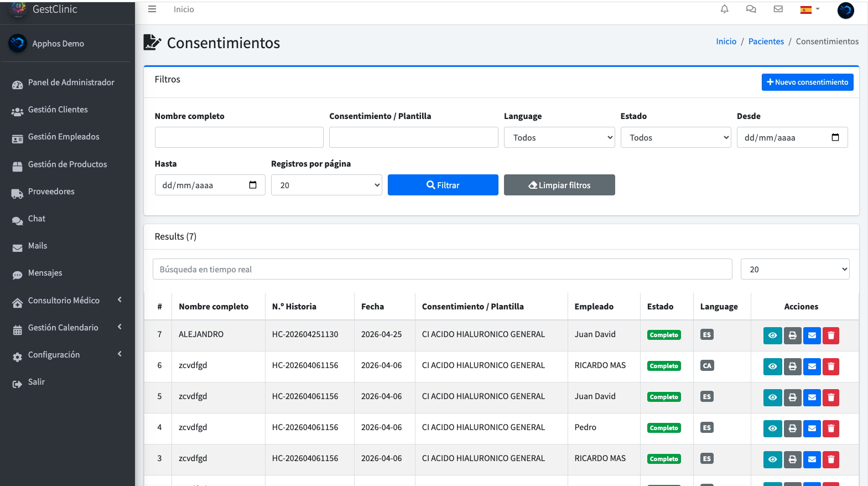Print consent in row 3

point(792,459)
